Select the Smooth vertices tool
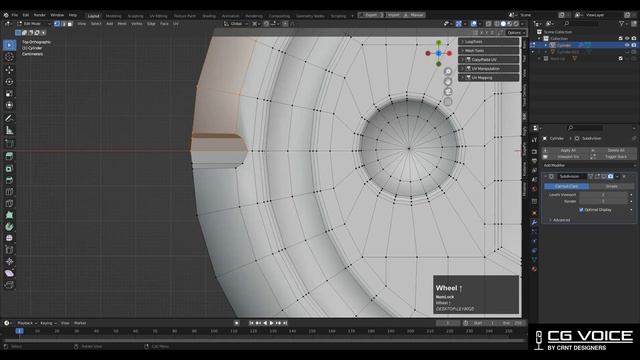 click(9, 238)
